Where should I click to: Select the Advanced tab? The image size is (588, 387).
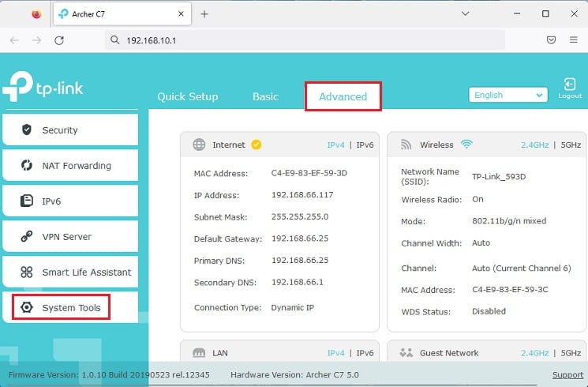(343, 96)
